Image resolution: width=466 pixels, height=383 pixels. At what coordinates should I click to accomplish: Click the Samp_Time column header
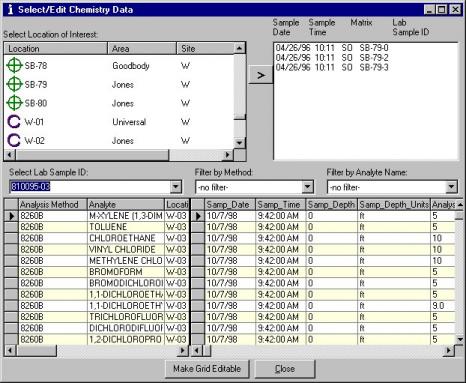[280, 204]
